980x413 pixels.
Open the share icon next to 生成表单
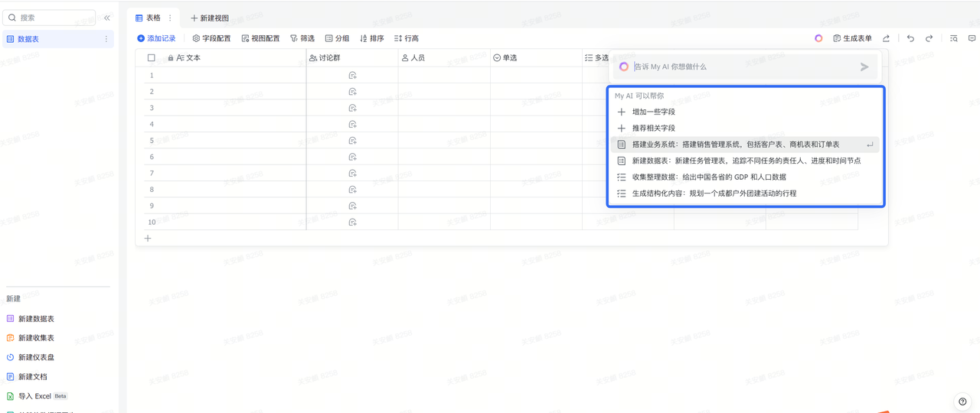click(x=886, y=38)
